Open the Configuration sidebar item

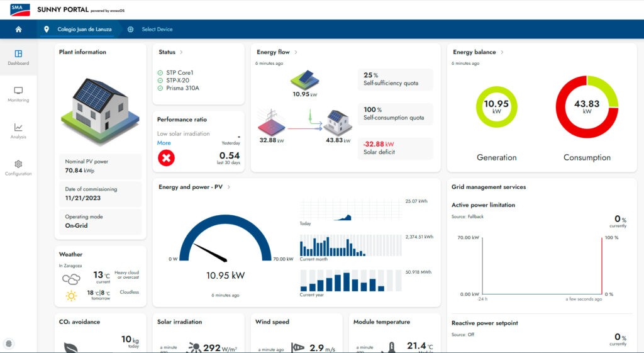pyautogui.click(x=18, y=167)
